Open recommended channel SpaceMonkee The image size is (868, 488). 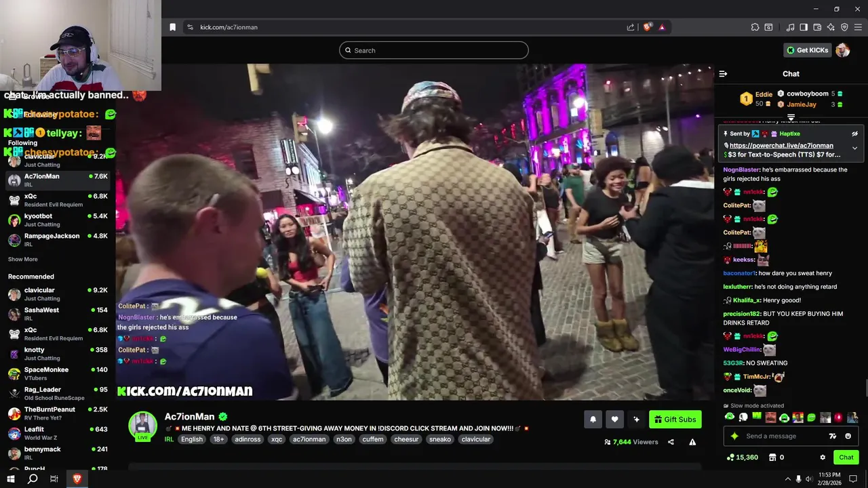[58, 373]
